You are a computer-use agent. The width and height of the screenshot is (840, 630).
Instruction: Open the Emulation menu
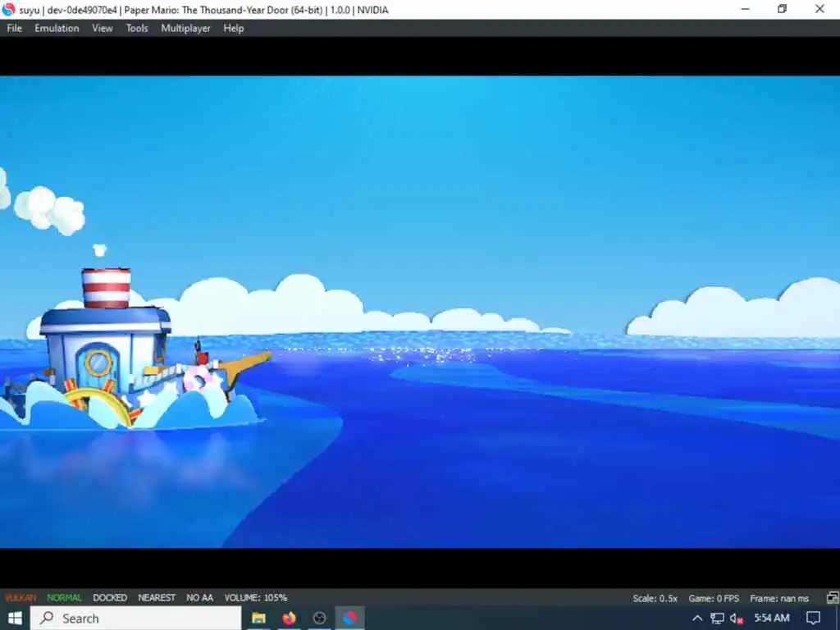(x=57, y=29)
